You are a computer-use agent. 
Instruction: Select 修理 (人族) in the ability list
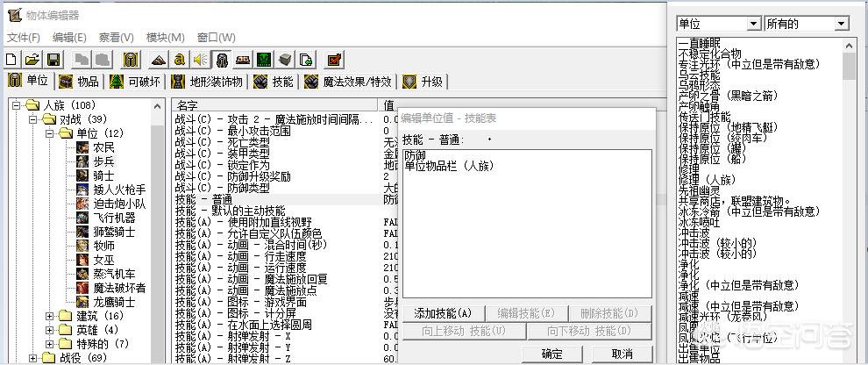[709, 180]
